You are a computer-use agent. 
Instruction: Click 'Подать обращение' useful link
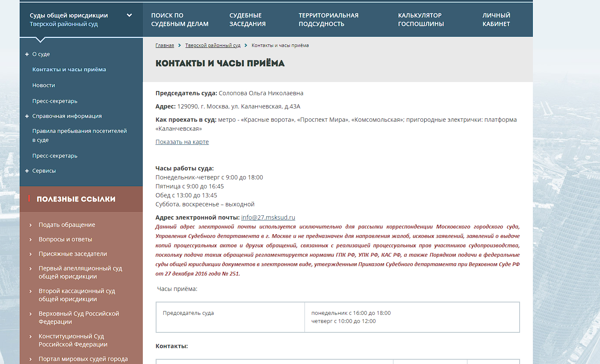67,225
